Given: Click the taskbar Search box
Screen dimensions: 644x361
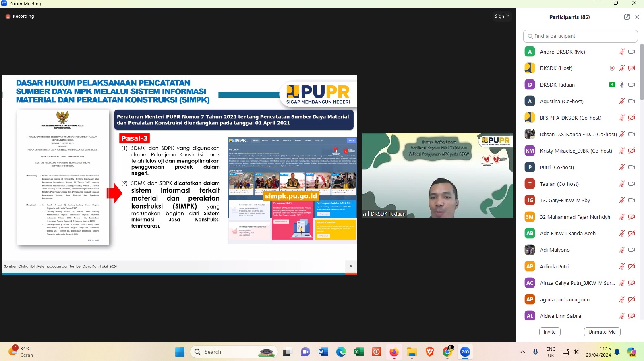Looking at the screenshot, I should coord(235,352).
